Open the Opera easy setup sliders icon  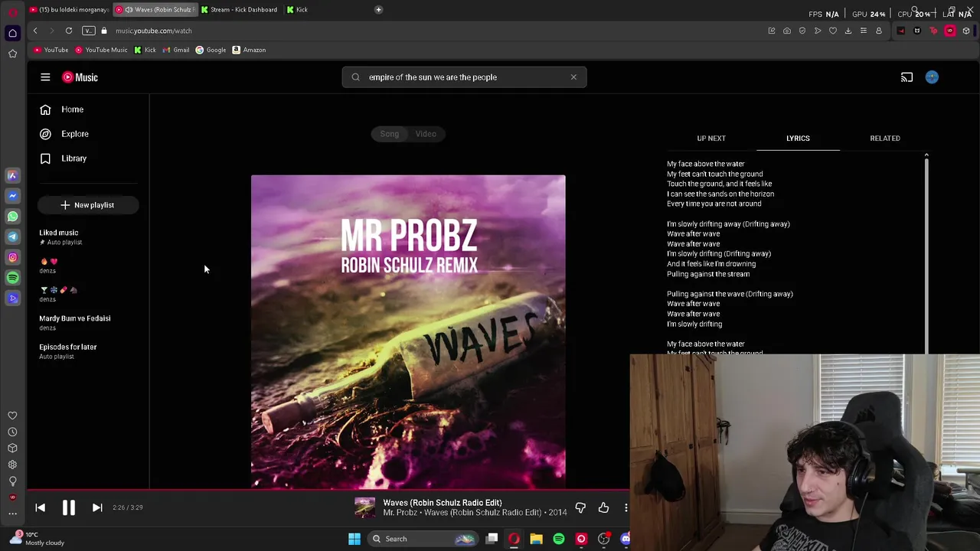(864, 31)
